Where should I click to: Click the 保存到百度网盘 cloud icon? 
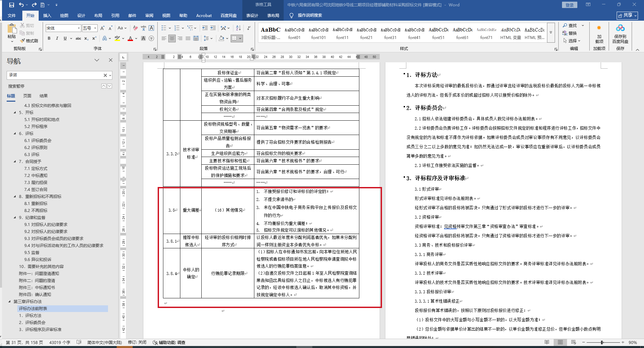(620, 33)
